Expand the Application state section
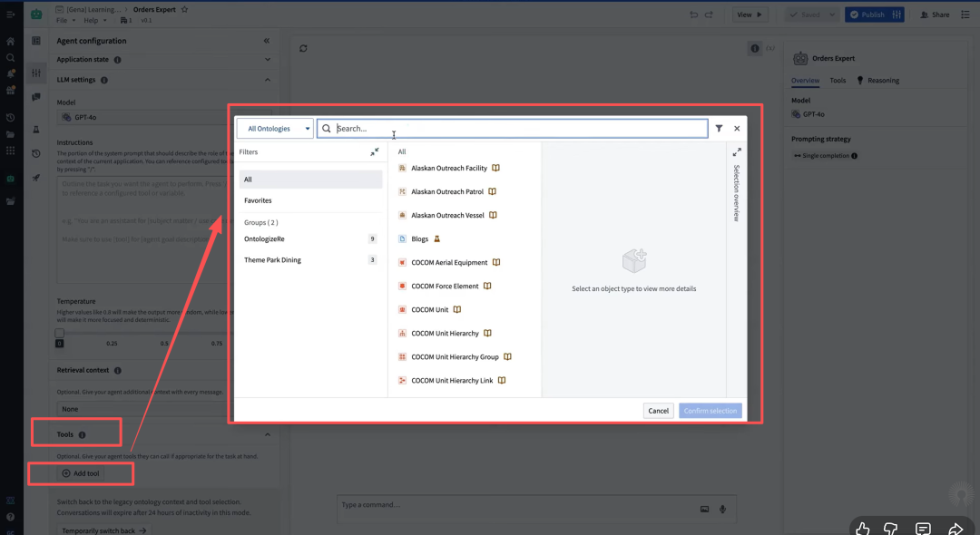980x535 pixels. tap(268, 60)
